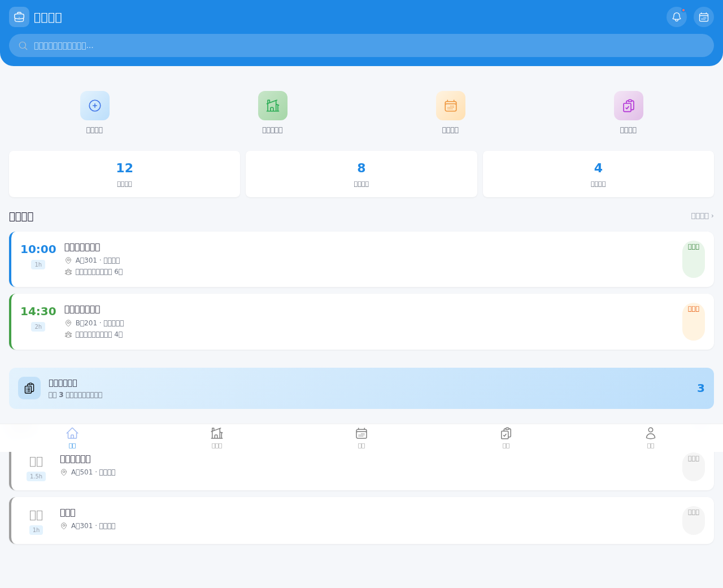
Task: Click the attendee line ending in 6 in the 10:00 card
Action: point(94,272)
